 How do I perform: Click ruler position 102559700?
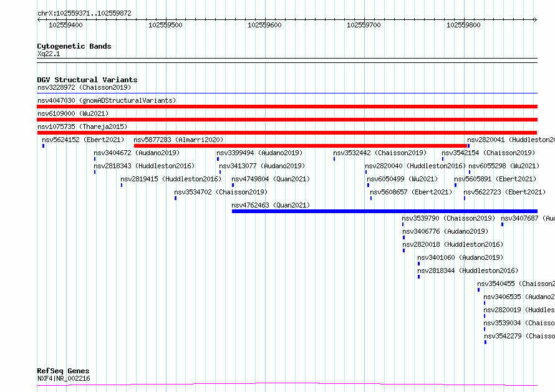[364, 25]
